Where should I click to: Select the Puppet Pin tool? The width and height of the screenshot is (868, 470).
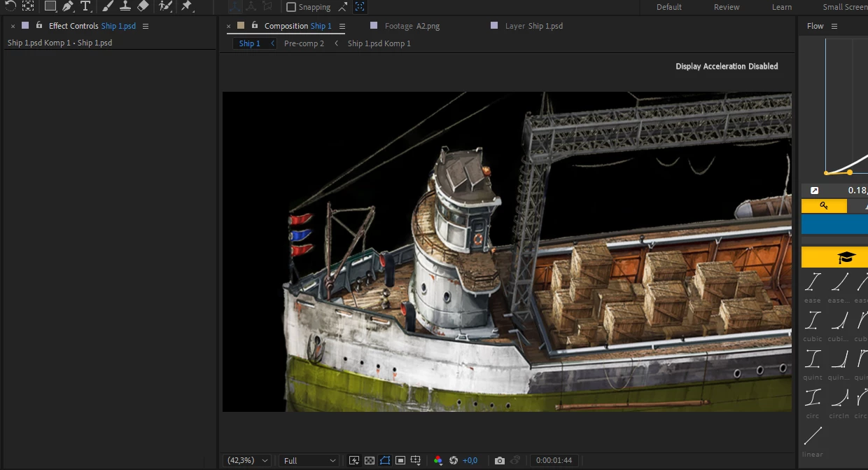coord(186,6)
